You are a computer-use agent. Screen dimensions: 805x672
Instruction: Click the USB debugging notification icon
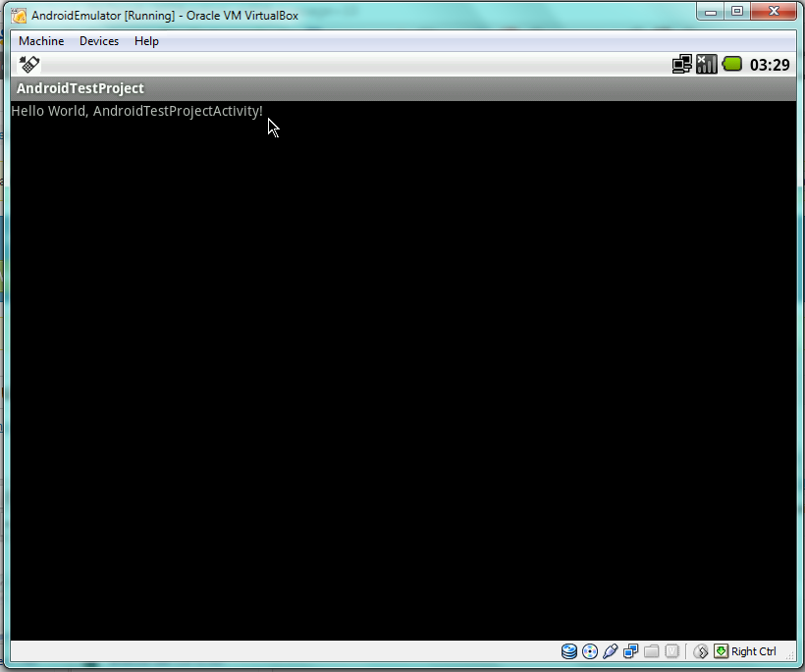pos(29,65)
